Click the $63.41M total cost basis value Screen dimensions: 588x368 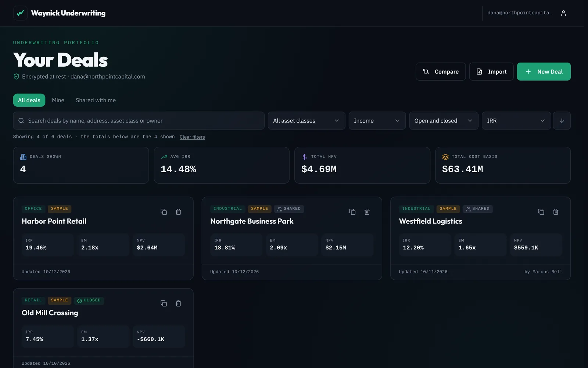coord(463,169)
